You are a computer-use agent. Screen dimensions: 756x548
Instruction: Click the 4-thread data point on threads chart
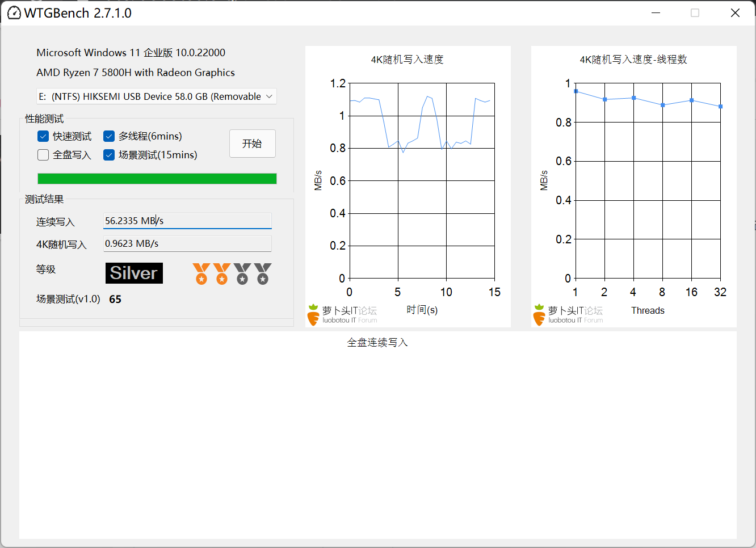(633, 98)
